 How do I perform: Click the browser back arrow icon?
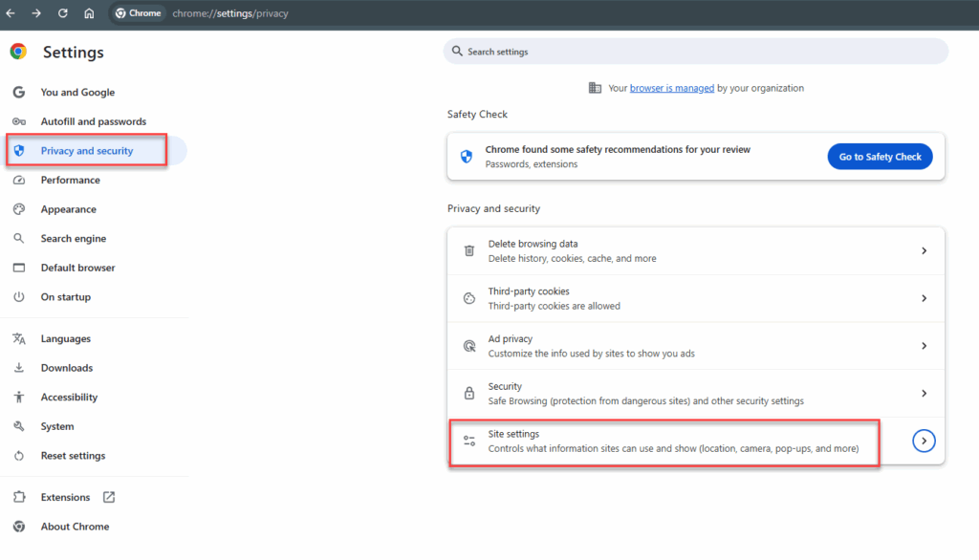11,13
